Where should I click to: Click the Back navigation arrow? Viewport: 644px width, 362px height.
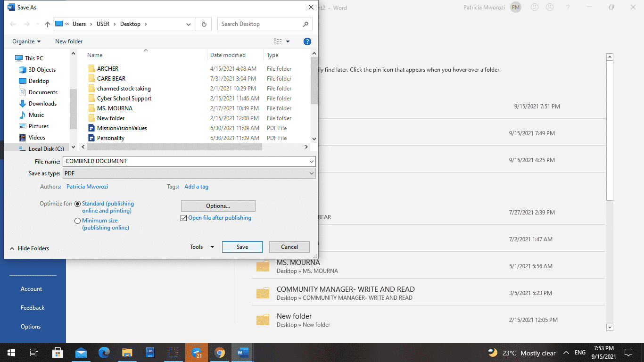(13, 24)
